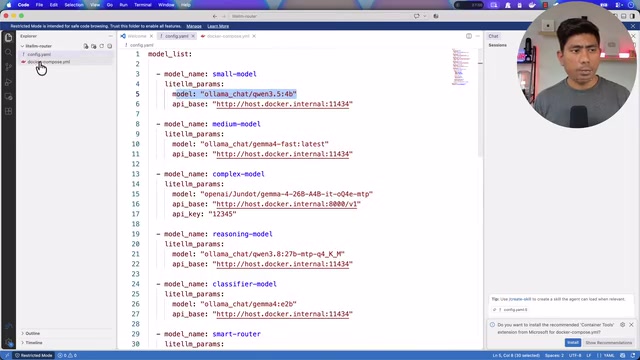
Task: Open docker-compose.yml in the Explorer tree
Action: (x=49, y=62)
